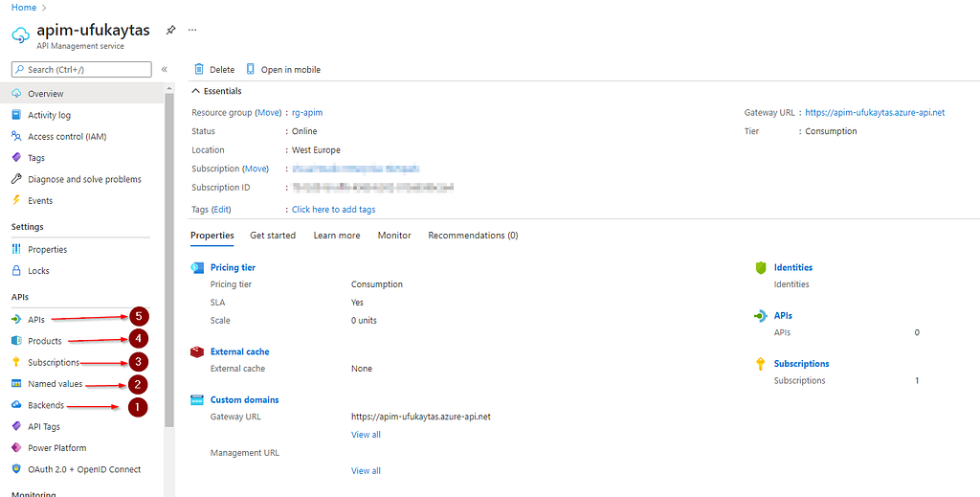980x497 pixels.
Task: Click the yellow Subscriptions key tile icon
Action: tap(761, 364)
